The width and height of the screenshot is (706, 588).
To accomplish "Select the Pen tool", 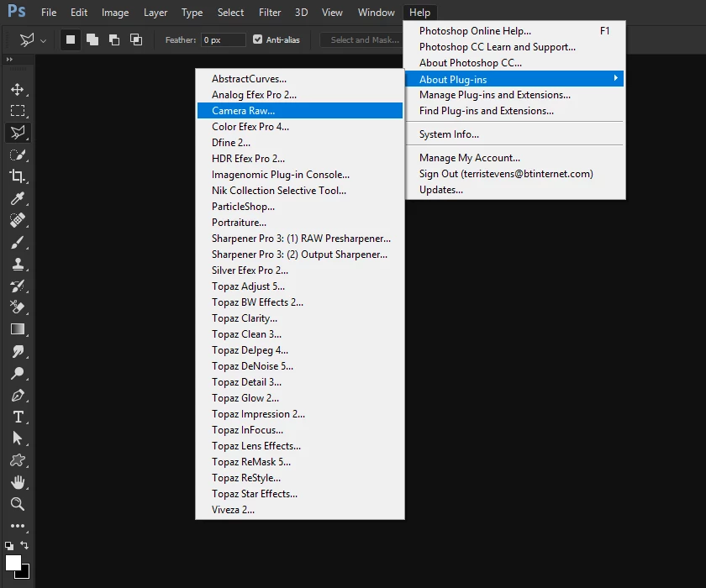I will coord(18,395).
